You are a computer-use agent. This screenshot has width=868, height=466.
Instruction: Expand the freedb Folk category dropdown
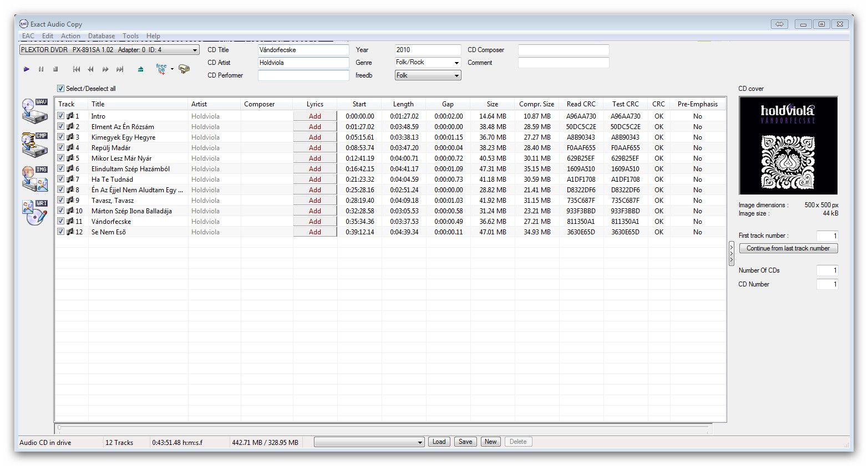(x=456, y=75)
